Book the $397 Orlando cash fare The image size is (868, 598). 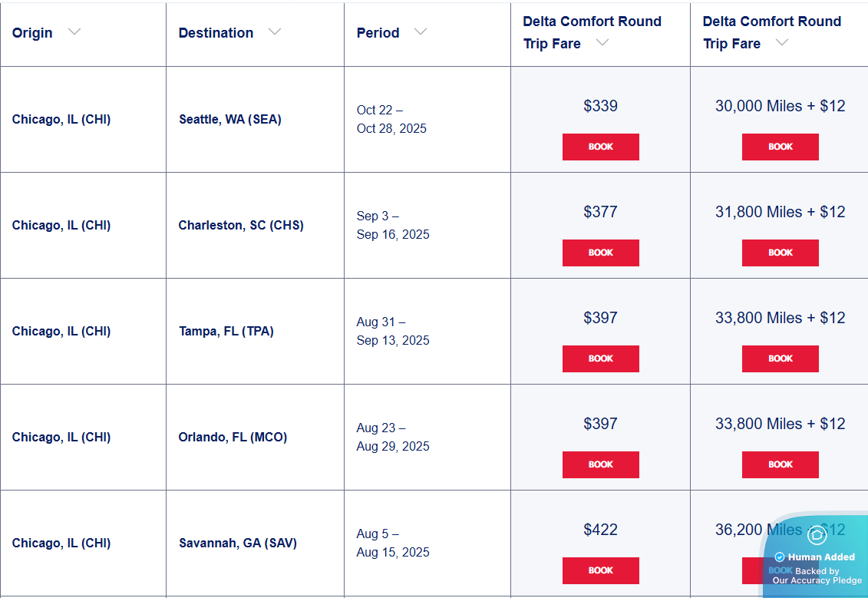click(x=601, y=464)
